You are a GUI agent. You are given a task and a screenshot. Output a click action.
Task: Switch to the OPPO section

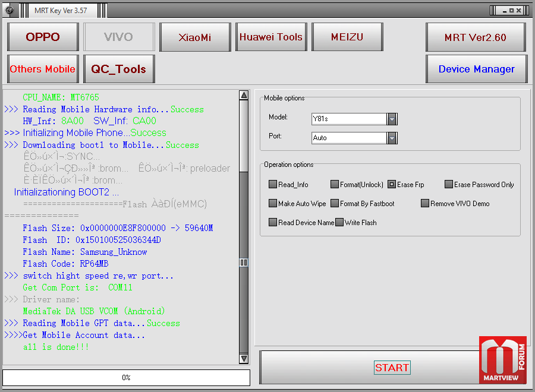43,37
